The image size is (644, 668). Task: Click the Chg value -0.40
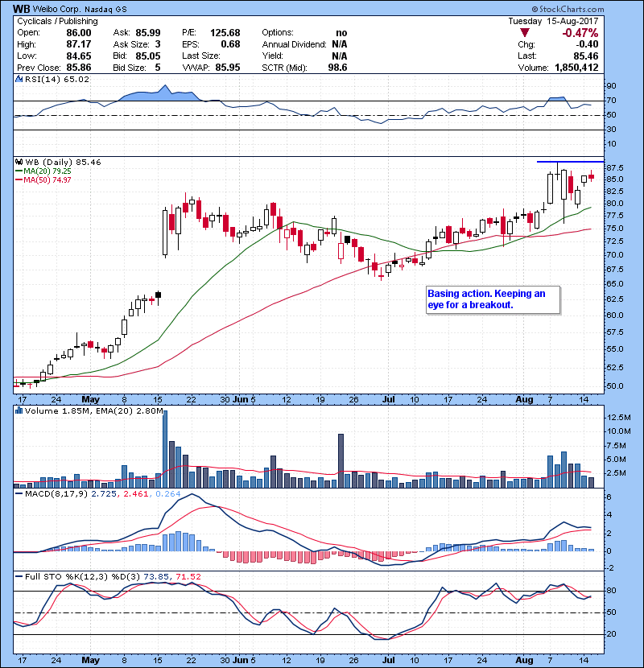click(587, 44)
